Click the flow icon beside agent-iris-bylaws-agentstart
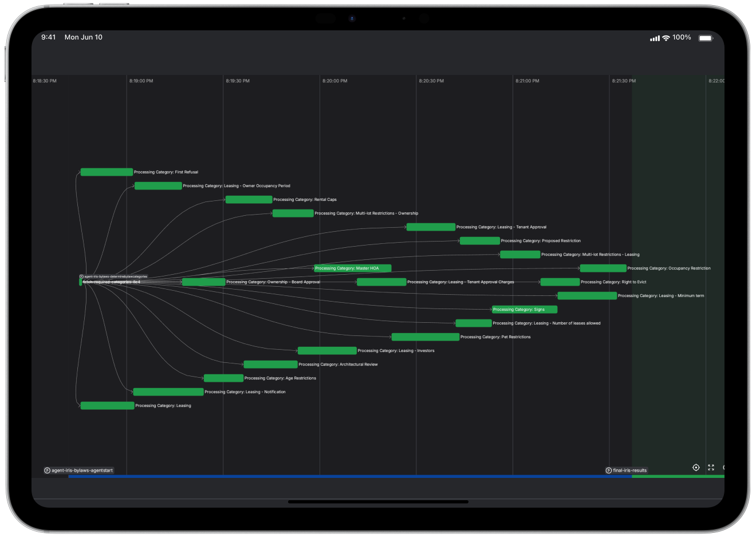The image size is (756, 538). pos(47,470)
